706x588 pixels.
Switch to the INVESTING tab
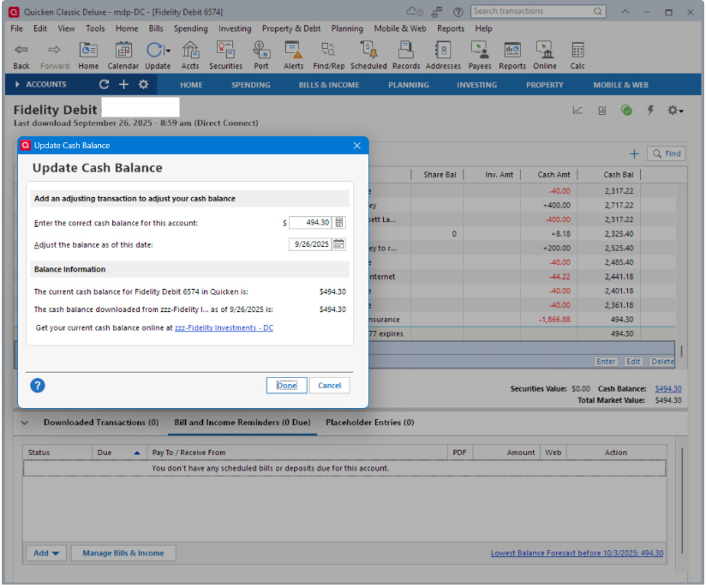tap(477, 85)
